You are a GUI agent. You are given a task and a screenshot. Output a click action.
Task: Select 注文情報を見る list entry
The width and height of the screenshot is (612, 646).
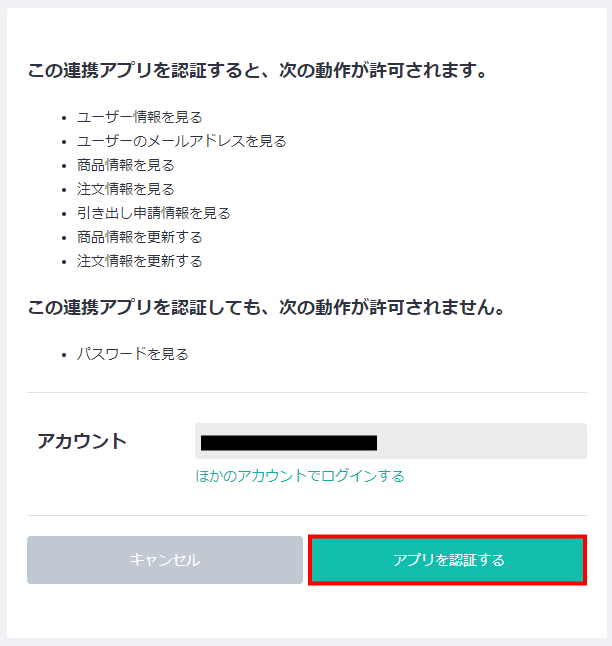coord(126,189)
